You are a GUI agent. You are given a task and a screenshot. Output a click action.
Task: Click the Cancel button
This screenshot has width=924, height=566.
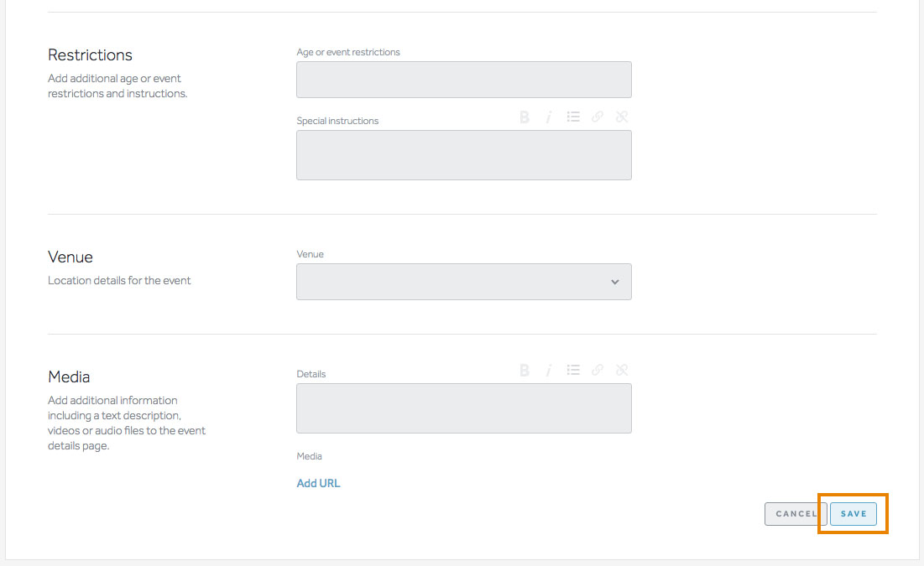click(x=796, y=513)
